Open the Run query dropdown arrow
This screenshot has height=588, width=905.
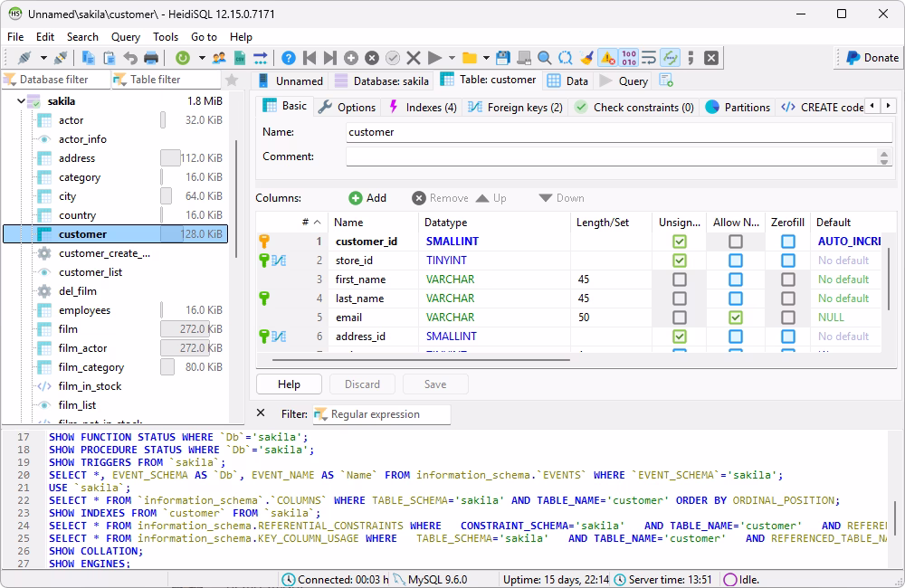[x=452, y=58]
